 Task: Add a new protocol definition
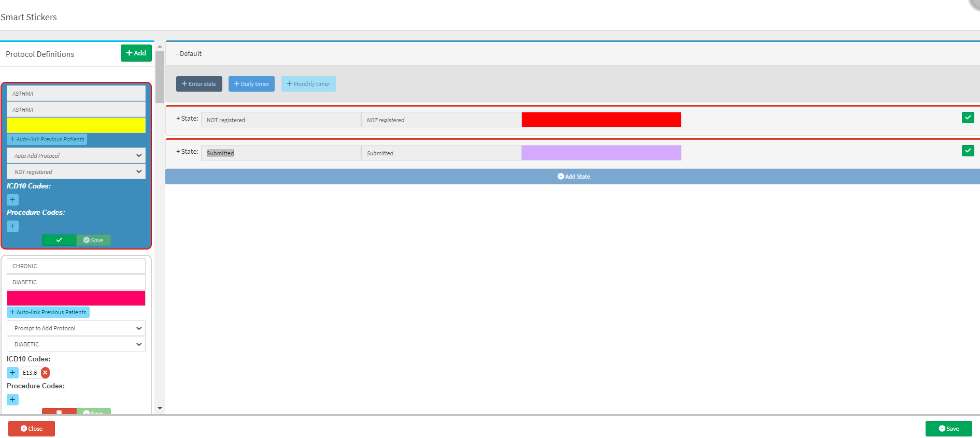[136, 53]
